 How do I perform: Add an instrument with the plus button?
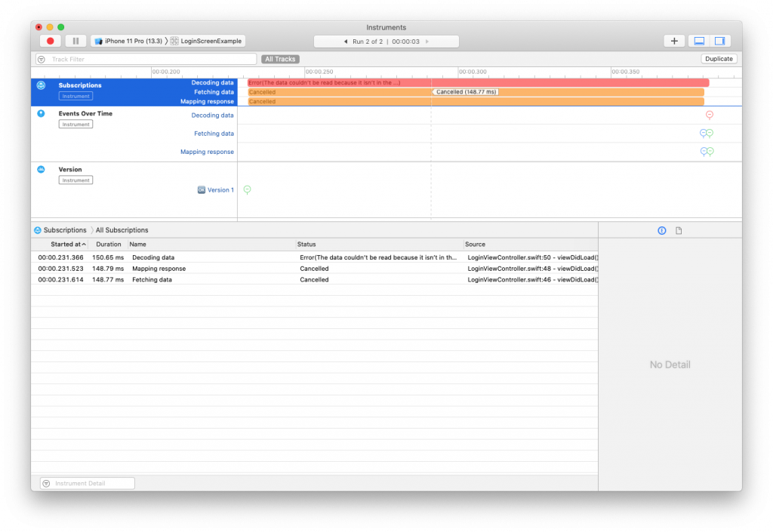[674, 41]
